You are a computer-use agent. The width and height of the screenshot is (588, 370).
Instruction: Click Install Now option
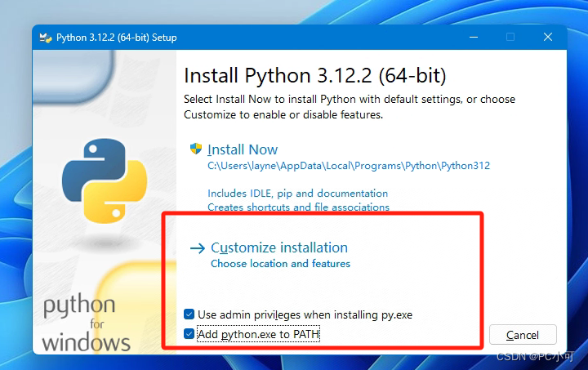(x=243, y=149)
